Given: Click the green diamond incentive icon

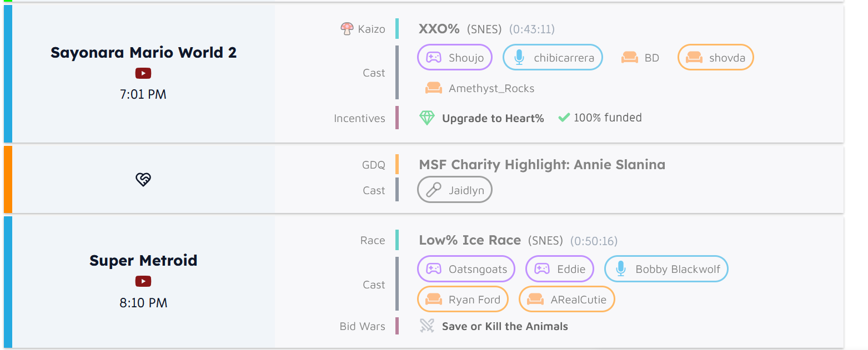Looking at the screenshot, I should [x=427, y=118].
